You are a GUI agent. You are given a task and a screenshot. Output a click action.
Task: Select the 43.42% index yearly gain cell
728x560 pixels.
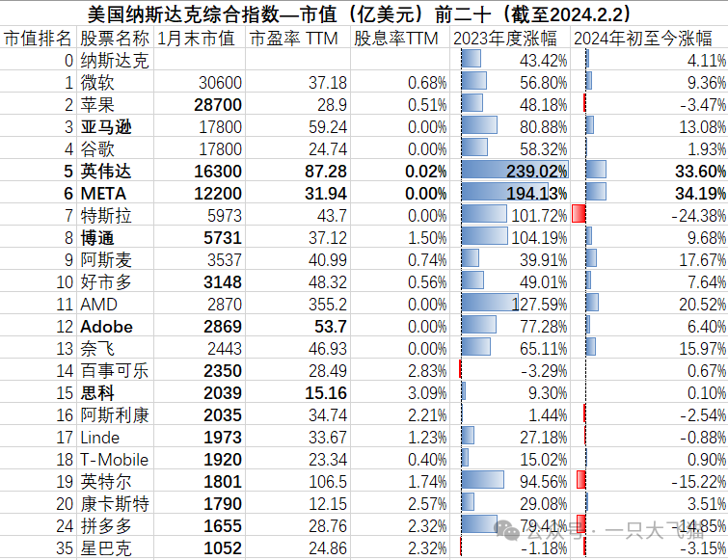[x=543, y=61]
